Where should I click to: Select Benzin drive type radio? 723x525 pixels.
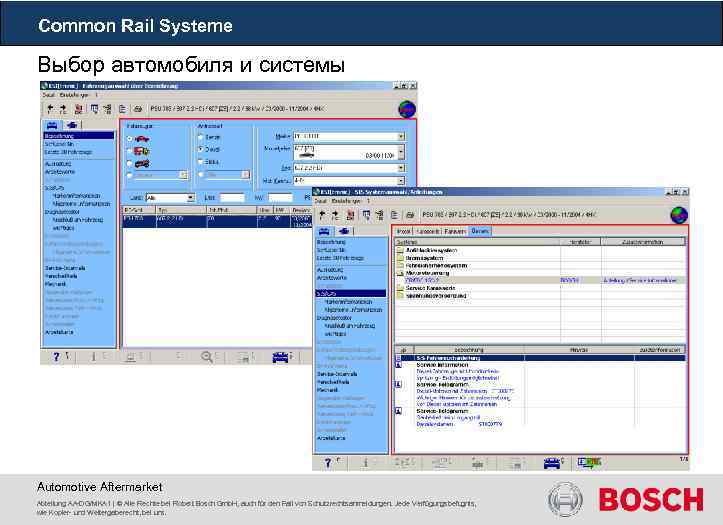point(201,137)
